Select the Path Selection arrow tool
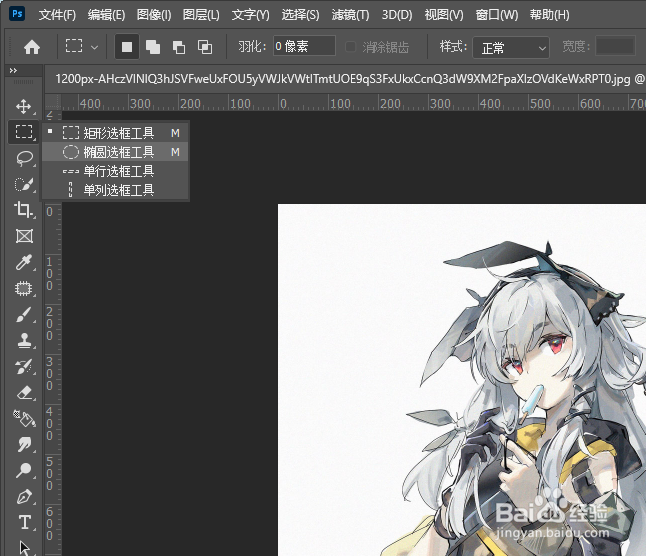Screen dimensions: 646x556 tap(24, 548)
